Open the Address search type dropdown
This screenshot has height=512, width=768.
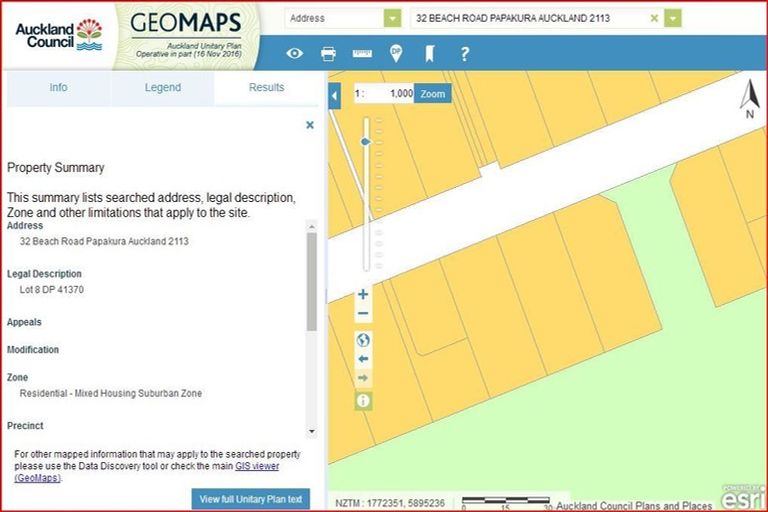pos(392,18)
